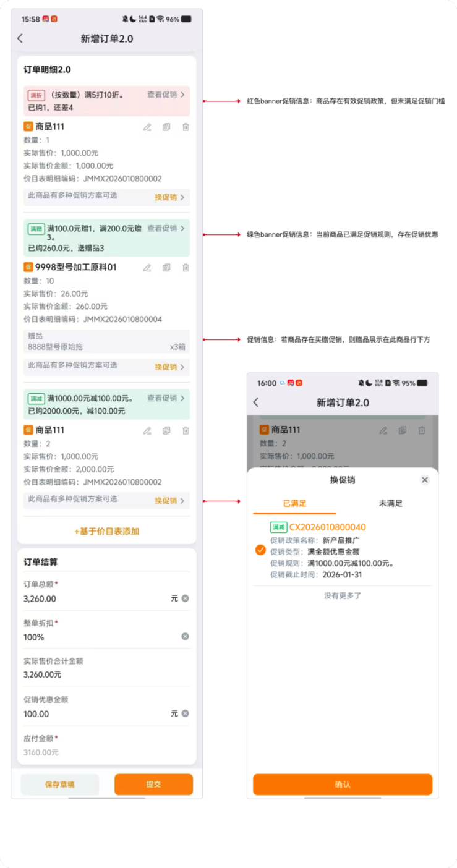The image size is (457, 868).
Task: Tap 没有更多了 text in sheet
Action: (343, 595)
